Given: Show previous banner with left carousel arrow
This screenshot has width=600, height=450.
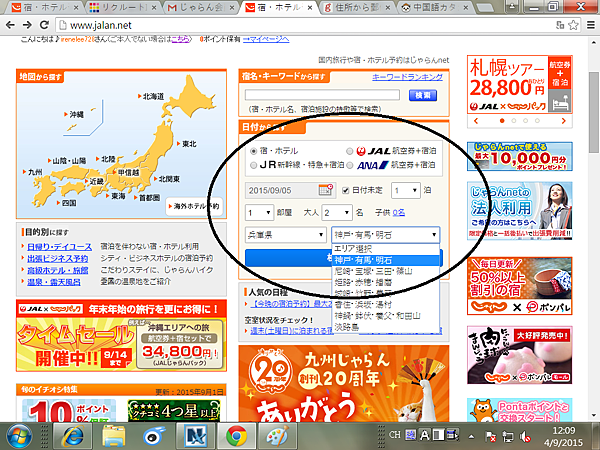Looking at the screenshot, I should point(476,121).
